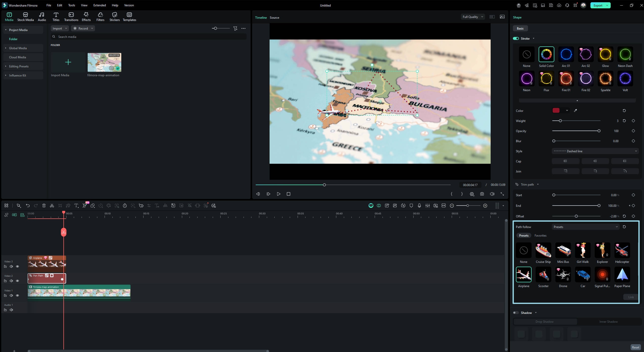The width and height of the screenshot is (644, 352).
Task: Open the voiceover Record microphone icon
Action: [419, 206]
